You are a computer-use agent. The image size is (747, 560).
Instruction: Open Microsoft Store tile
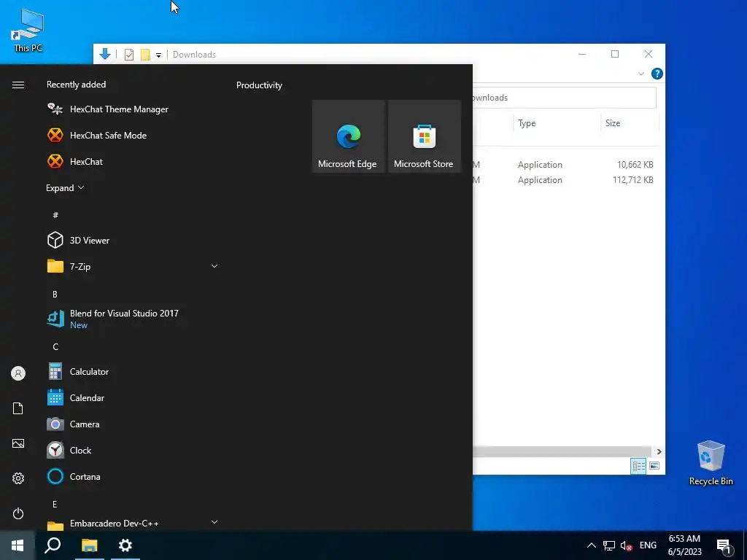pyautogui.click(x=425, y=136)
